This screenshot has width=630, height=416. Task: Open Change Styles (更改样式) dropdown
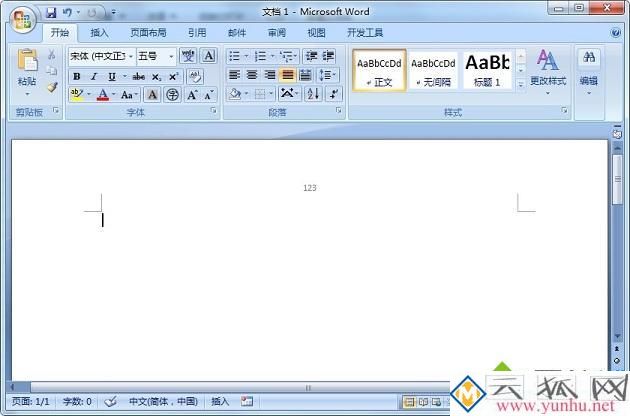(548, 72)
